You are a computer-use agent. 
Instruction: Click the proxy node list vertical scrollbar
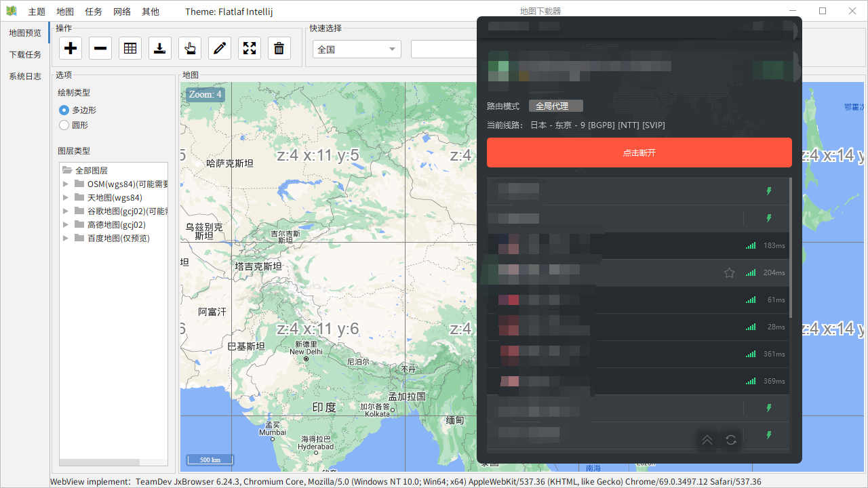[790, 247]
